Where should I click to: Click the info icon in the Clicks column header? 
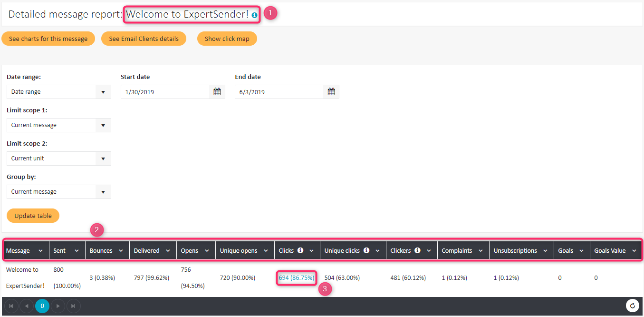coord(300,250)
